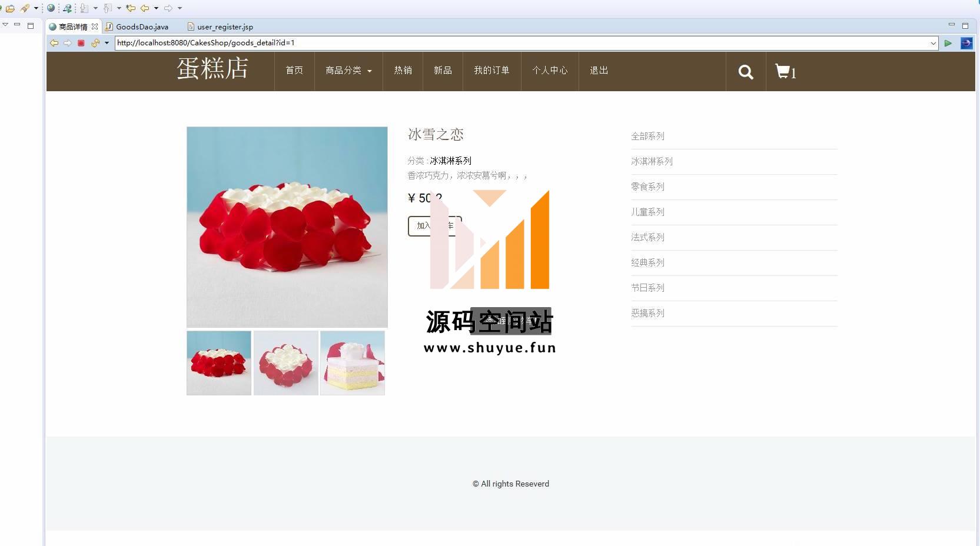Click the red Stop loading button
The image size is (980, 546).
click(x=81, y=43)
